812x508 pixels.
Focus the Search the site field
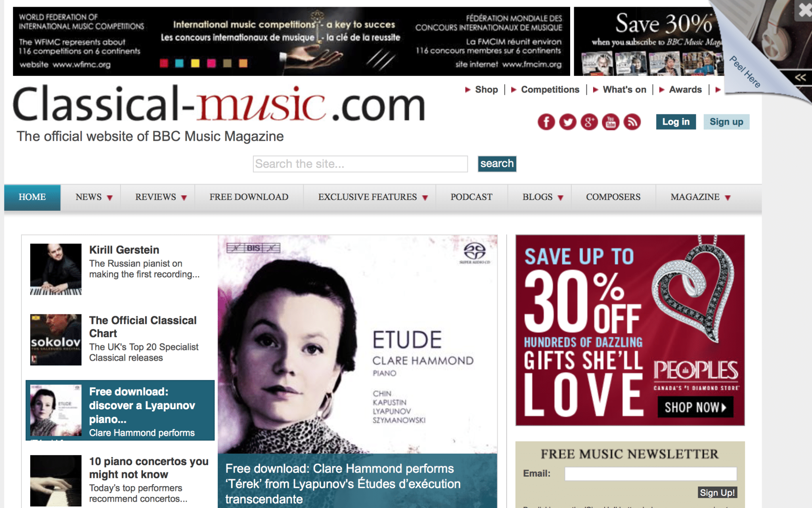tap(360, 164)
